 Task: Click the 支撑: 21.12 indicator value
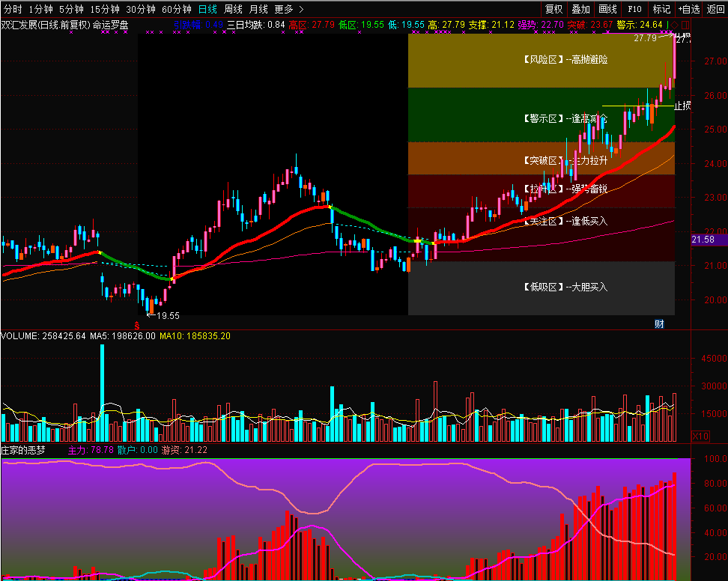pos(491,25)
